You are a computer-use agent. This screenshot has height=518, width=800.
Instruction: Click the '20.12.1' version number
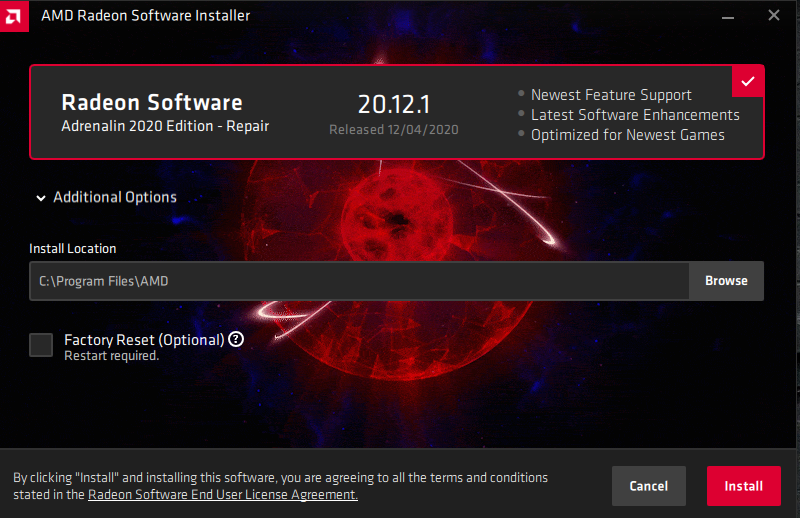(394, 105)
